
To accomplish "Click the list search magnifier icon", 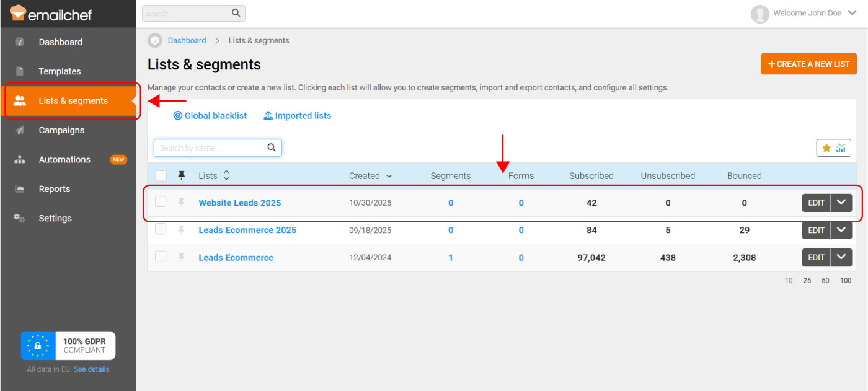I will coord(272,148).
